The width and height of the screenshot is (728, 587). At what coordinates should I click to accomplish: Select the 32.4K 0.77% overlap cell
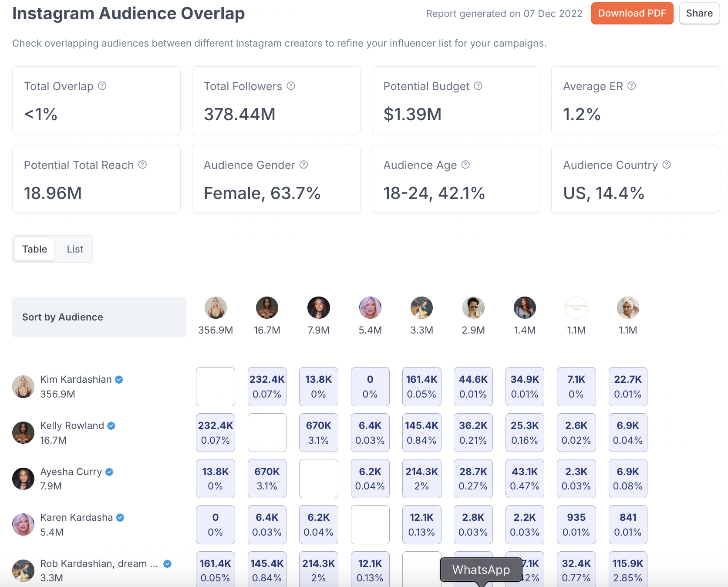576,569
